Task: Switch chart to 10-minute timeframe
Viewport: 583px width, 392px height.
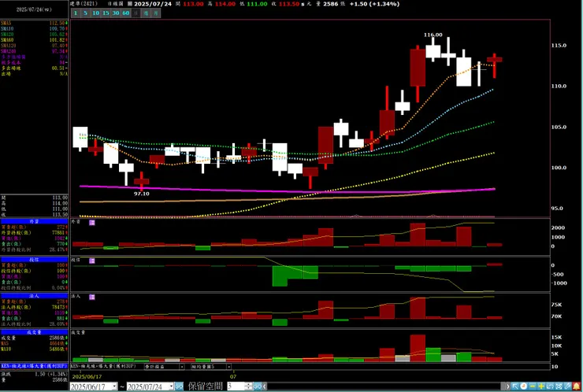Action: [x=95, y=13]
